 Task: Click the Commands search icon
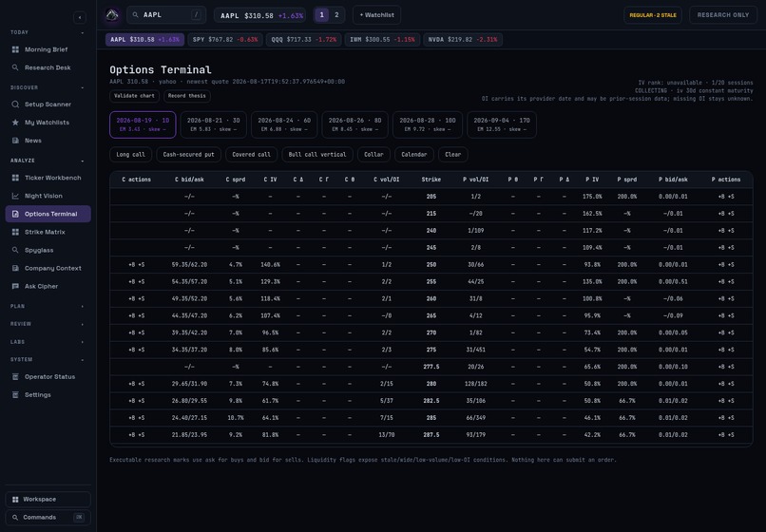[x=15, y=518]
